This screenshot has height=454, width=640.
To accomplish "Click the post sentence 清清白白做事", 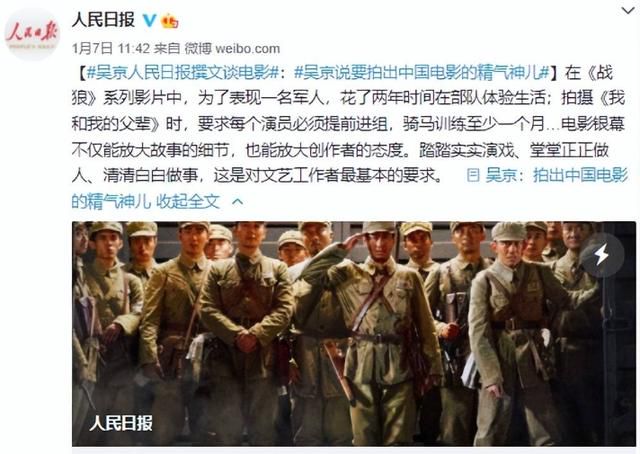I will (x=151, y=176).
